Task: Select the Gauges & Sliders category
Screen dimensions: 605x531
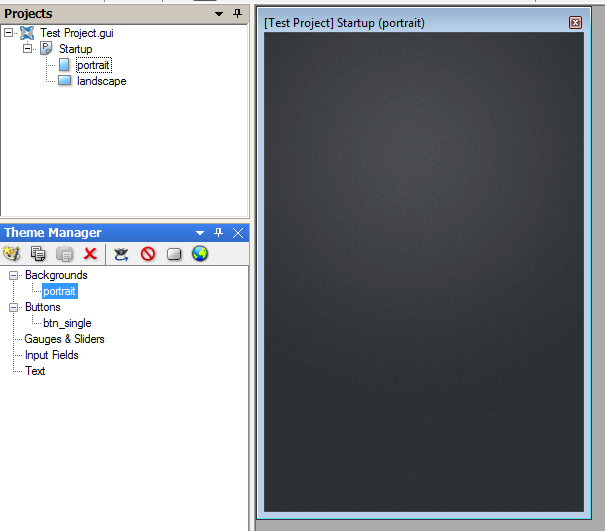Action: (x=64, y=339)
